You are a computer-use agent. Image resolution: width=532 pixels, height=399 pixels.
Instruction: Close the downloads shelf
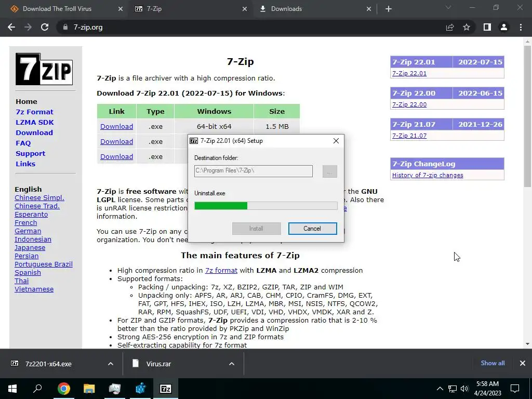click(x=523, y=363)
